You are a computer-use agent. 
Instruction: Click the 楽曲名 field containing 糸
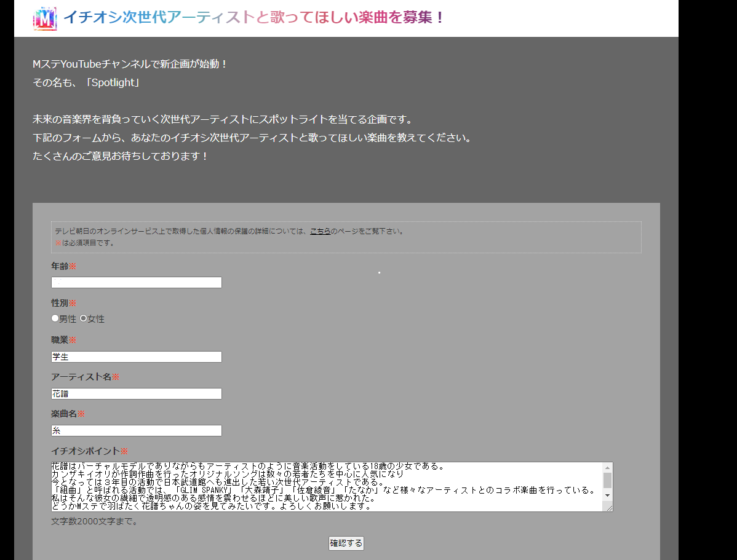coord(137,430)
